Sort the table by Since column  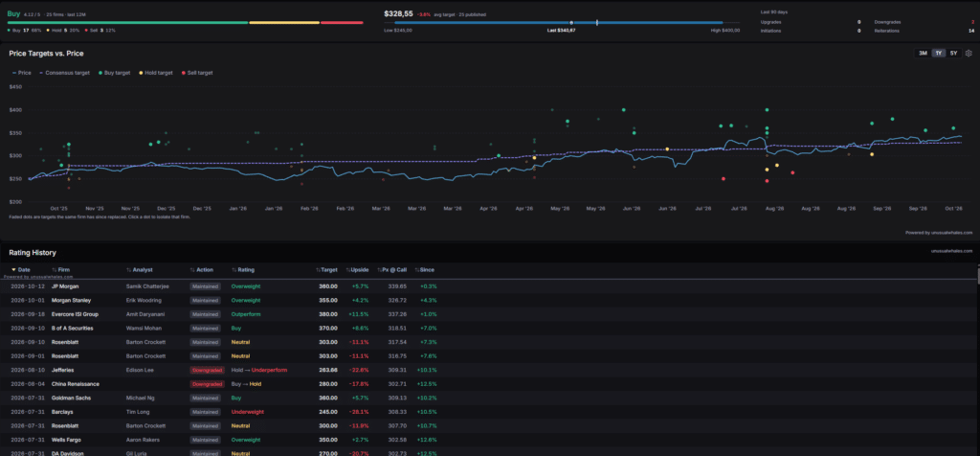tap(425, 269)
